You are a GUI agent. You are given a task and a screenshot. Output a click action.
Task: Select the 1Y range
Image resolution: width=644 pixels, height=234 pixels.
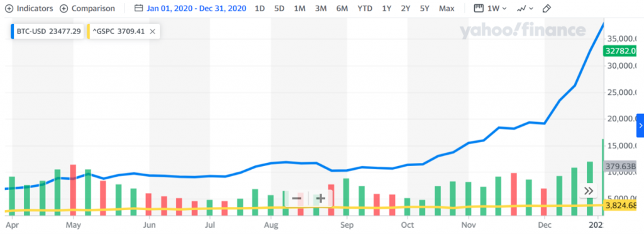387,8
